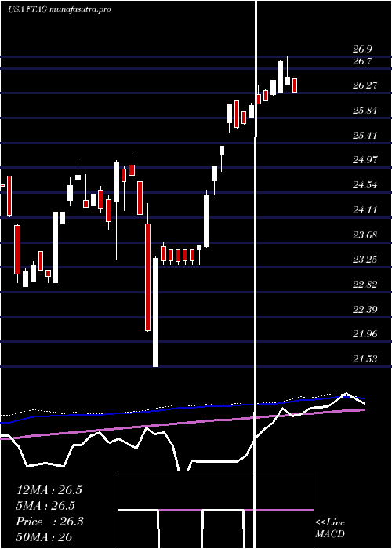Click the 23.25 price level label
The image size is (392, 549).
click(365, 260)
